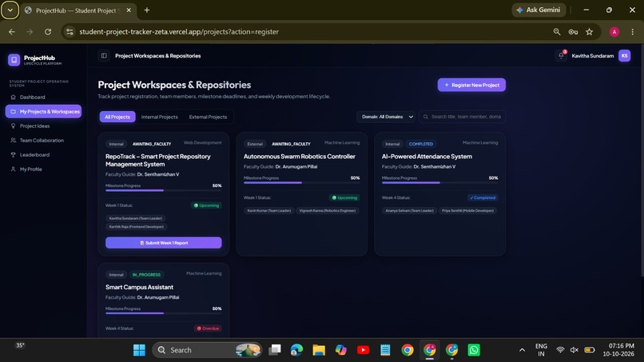Click the taskbar Search box
Image resolution: width=644 pixels, height=362 pixels.
pos(207,350)
